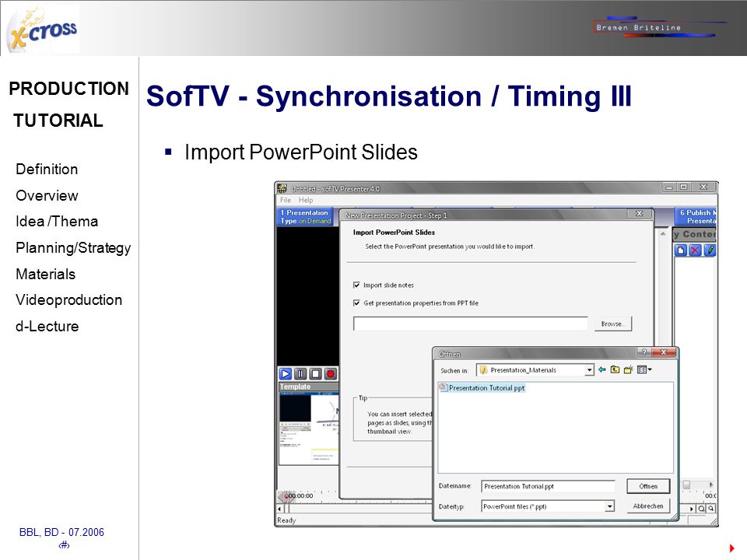Click the timeline scroll left arrow at bottom left

tap(280, 509)
